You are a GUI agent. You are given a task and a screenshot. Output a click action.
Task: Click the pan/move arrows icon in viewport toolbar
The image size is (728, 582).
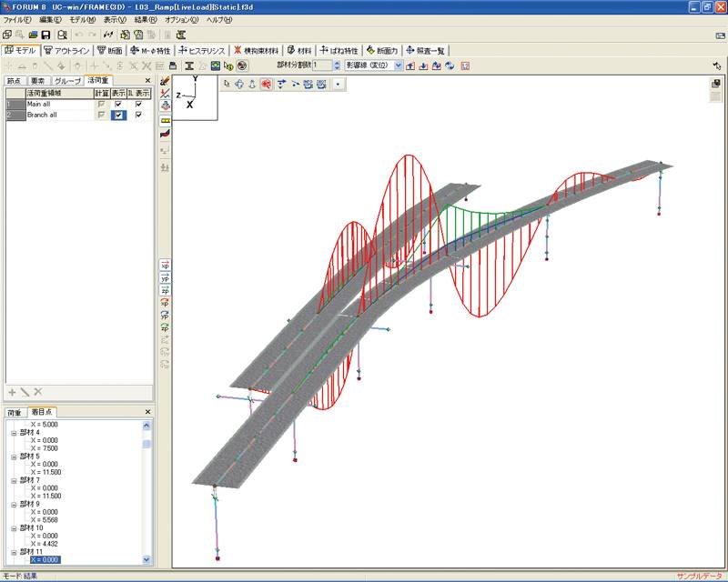[239, 84]
